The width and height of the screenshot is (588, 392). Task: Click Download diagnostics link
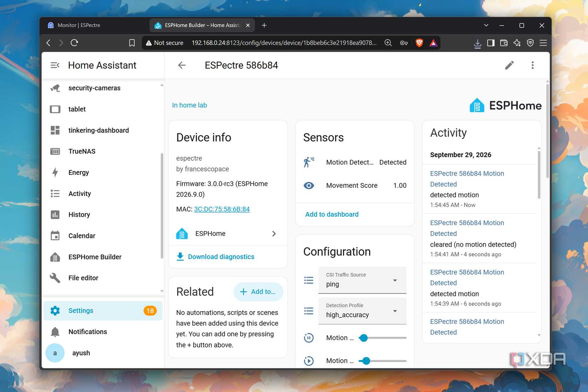tap(221, 257)
